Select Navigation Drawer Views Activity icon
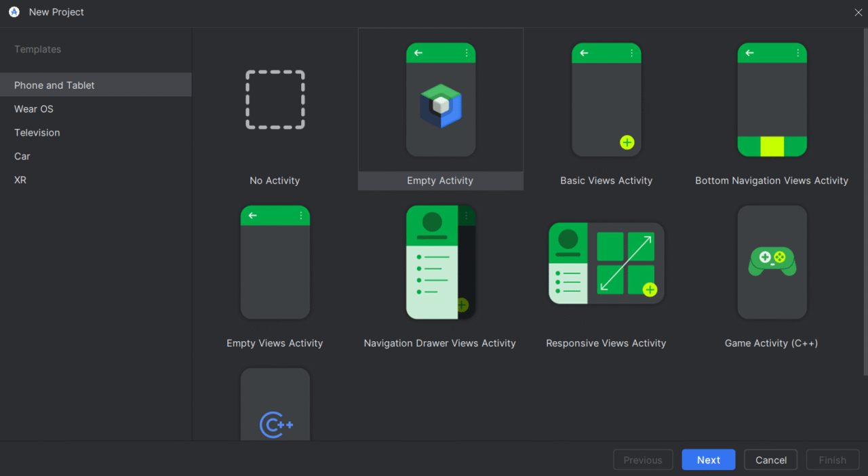Screen dimensions: 868x476 (x=441, y=262)
